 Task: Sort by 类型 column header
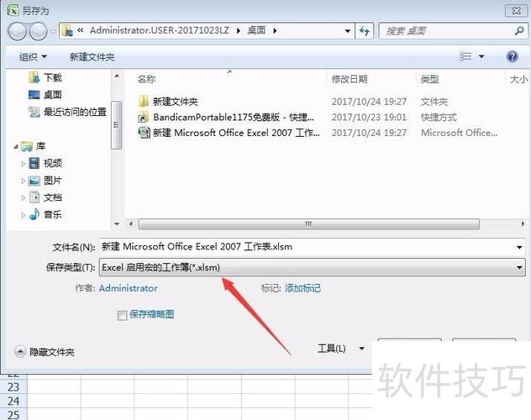coord(429,79)
